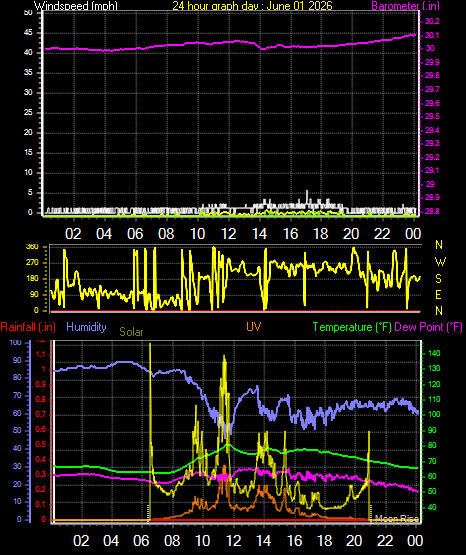Select 0.2 on the rainfall axis
Viewport: 466px width, 555px height.
[40, 490]
